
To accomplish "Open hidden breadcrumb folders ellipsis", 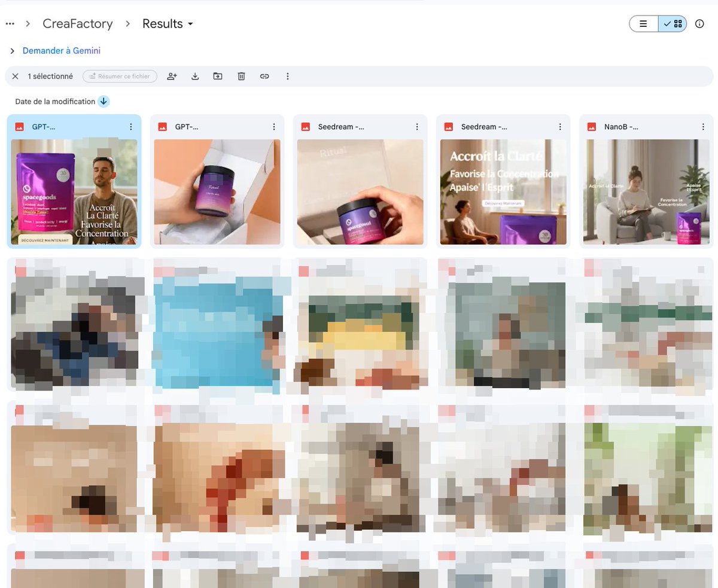I will pos(10,24).
